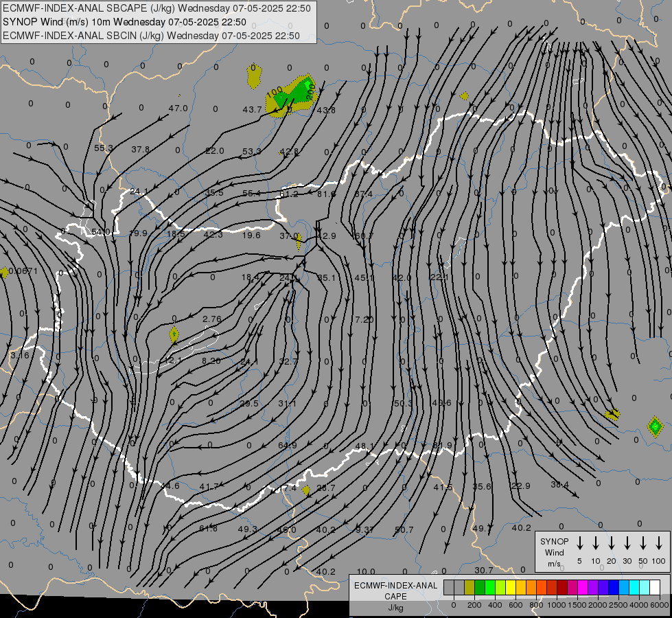This screenshot has height=618, width=672.
Task: Click the 22.0 value on map
Action: pos(214,150)
